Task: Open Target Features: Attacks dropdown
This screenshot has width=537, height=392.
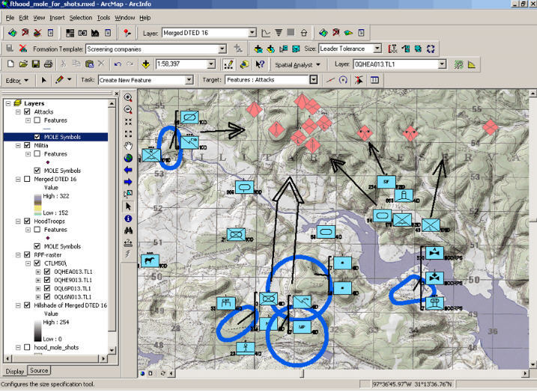Action: tap(313, 80)
